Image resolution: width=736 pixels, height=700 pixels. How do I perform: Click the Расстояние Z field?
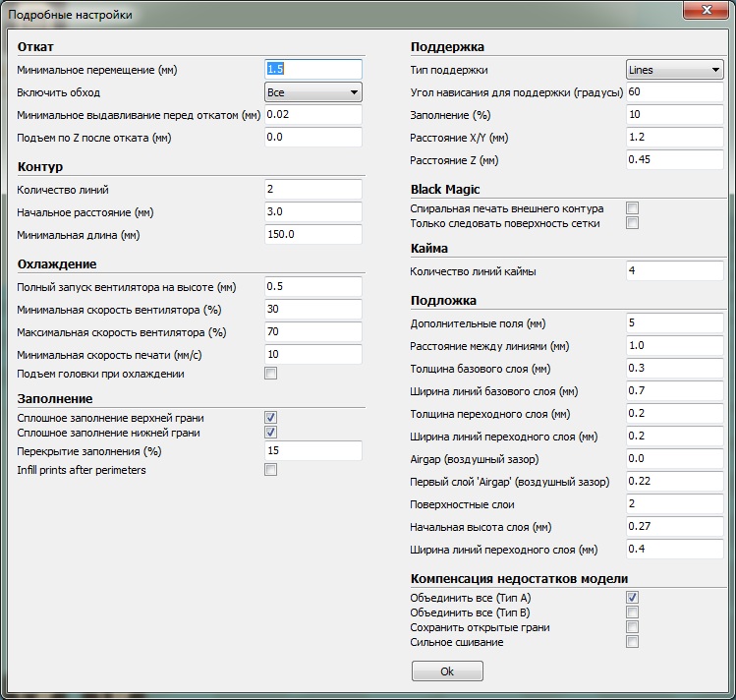coord(674,159)
